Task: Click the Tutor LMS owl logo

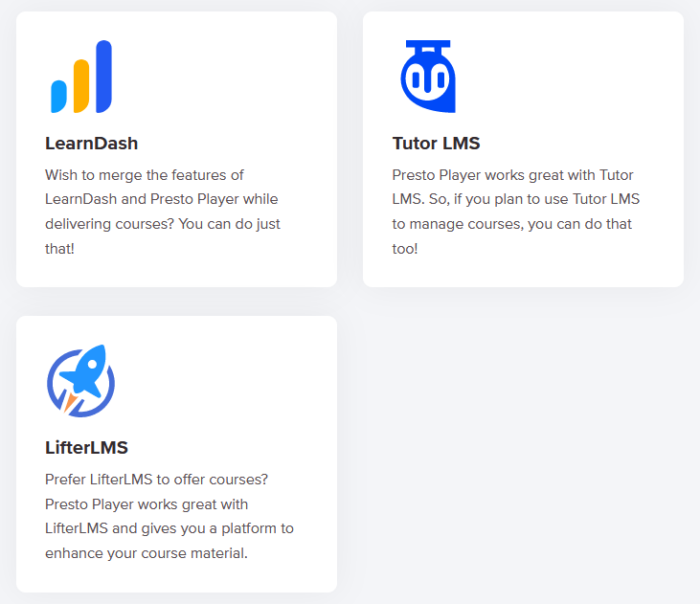Action: point(427,77)
